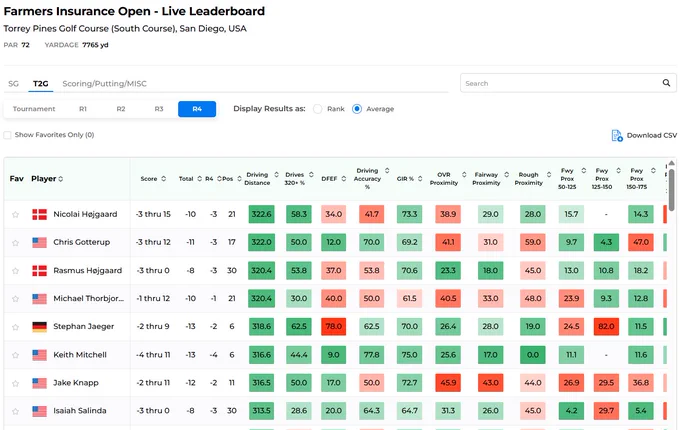Click Jake Knapp's 45.9 OVR Proximity cell

tap(448, 383)
